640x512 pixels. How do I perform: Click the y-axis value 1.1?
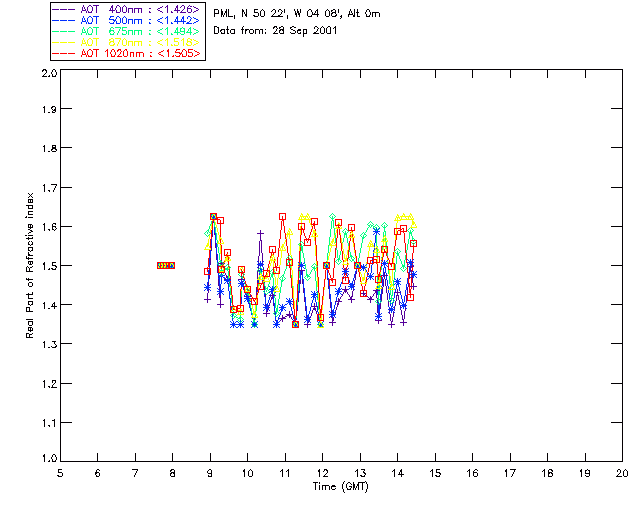49,423
